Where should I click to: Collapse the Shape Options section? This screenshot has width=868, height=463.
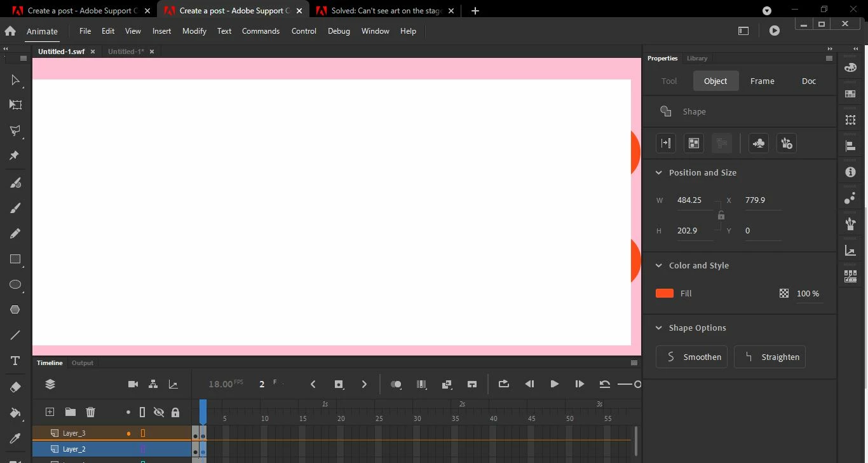[658, 328]
